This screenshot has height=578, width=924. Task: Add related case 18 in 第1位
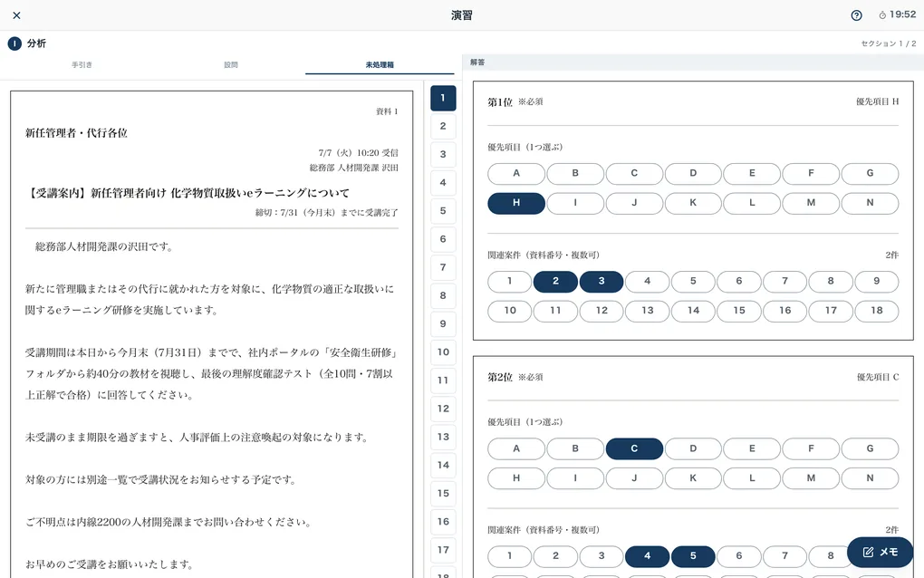click(877, 311)
